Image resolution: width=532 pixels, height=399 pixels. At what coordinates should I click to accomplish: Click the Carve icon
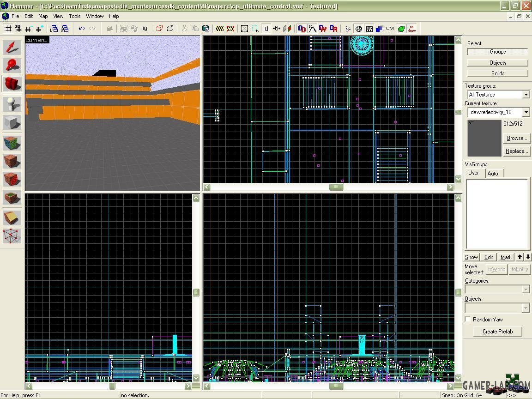point(109,29)
